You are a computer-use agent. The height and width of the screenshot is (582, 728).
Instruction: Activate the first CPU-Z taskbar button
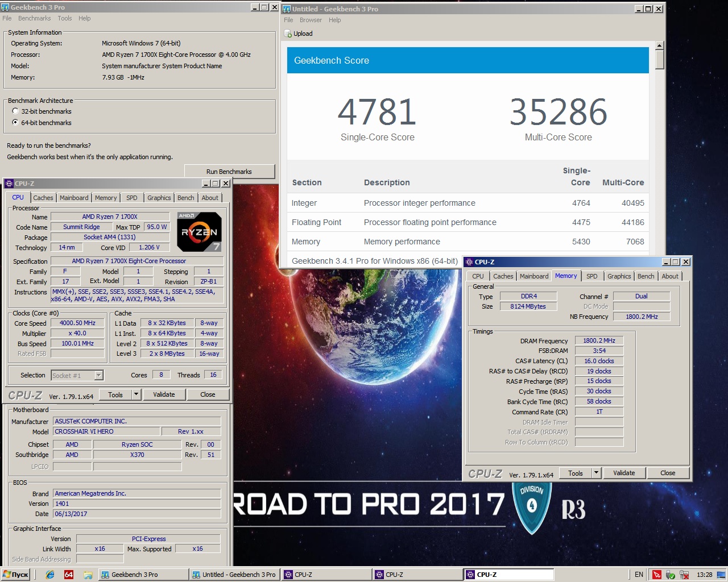pos(326,575)
